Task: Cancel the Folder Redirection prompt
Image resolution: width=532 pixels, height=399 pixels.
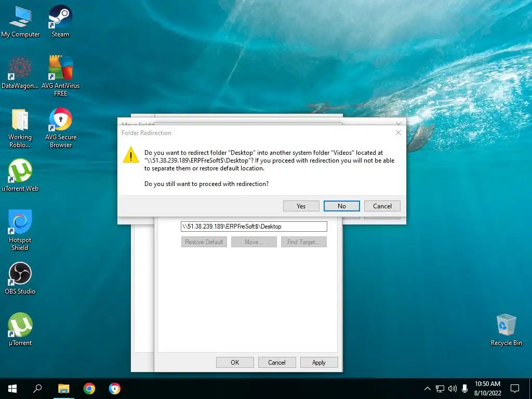Action: [x=382, y=206]
